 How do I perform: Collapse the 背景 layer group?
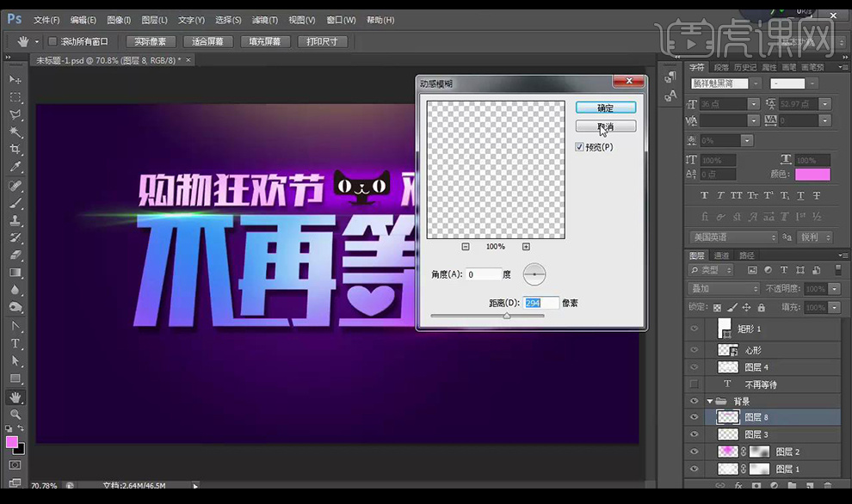click(710, 402)
